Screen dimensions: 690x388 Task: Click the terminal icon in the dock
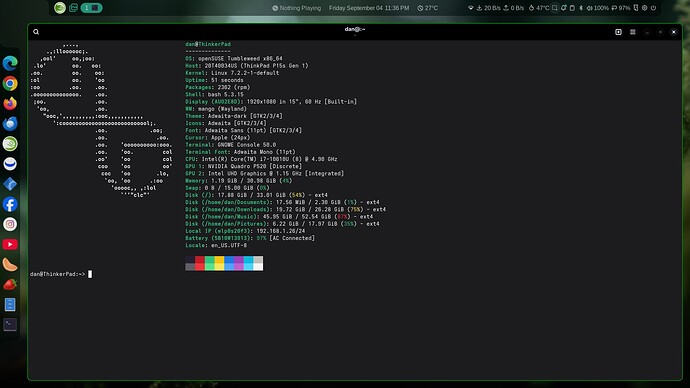(x=10, y=325)
